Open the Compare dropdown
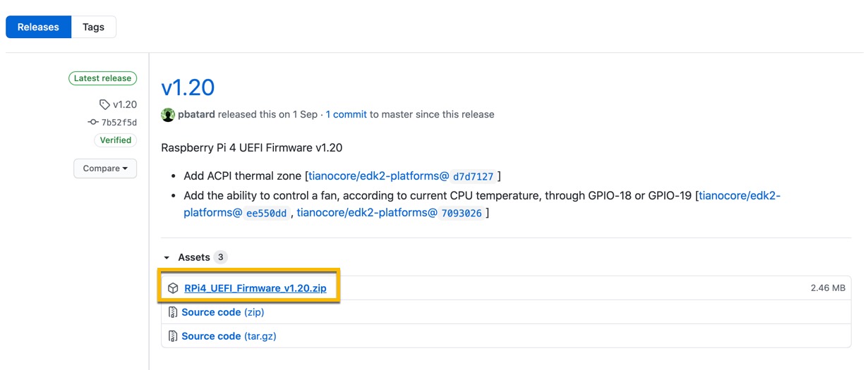 pos(105,168)
